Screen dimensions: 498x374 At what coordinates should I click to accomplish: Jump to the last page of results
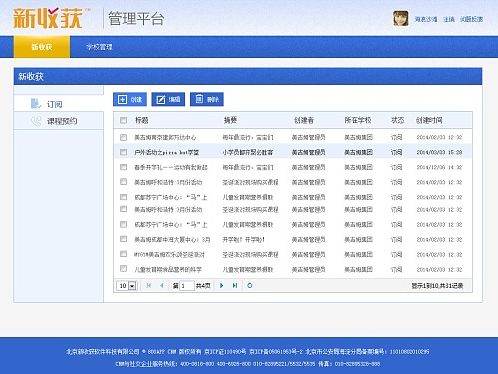(x=235, y=285)
